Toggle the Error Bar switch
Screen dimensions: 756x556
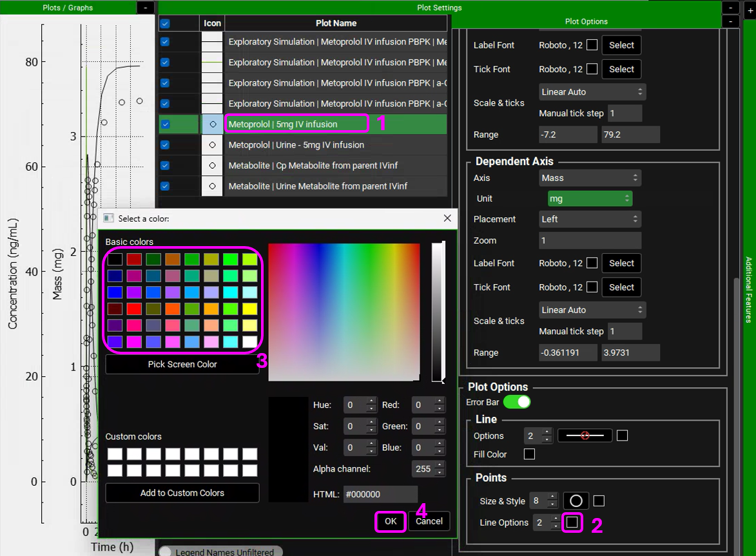pos(516,402)
